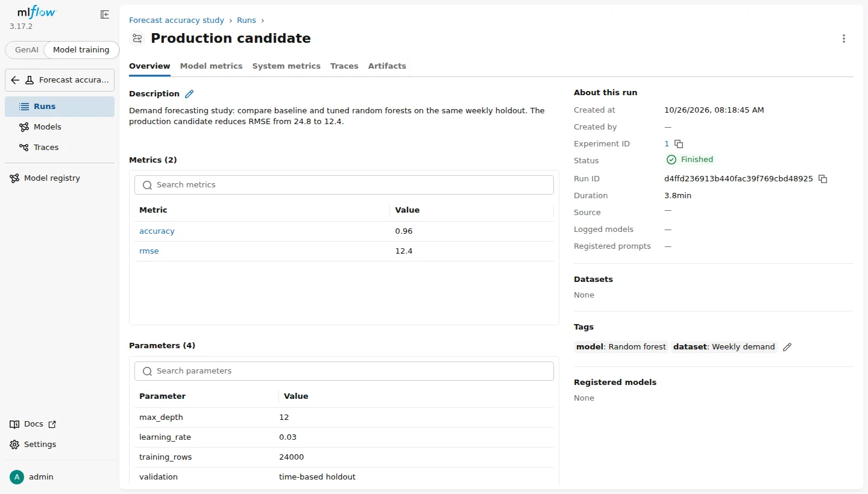Click the learning_rate value 0.03
The image size is (868, 494).
[x=288, y=437]
